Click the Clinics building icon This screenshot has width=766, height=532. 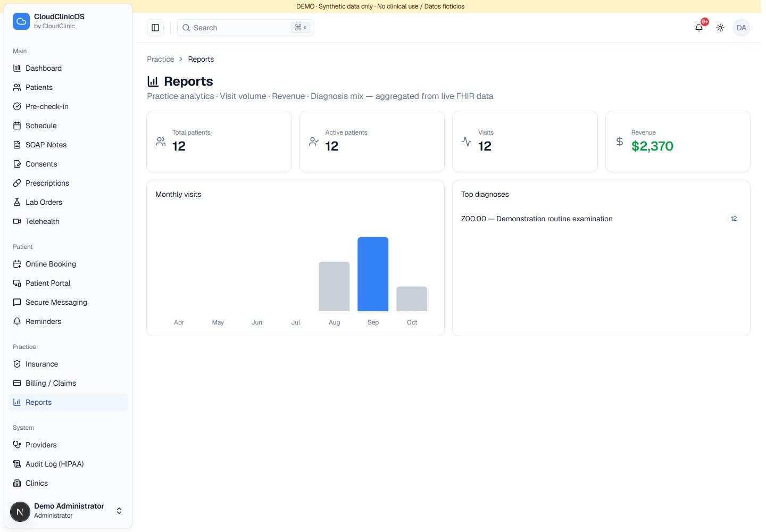(x=17, y=483)
